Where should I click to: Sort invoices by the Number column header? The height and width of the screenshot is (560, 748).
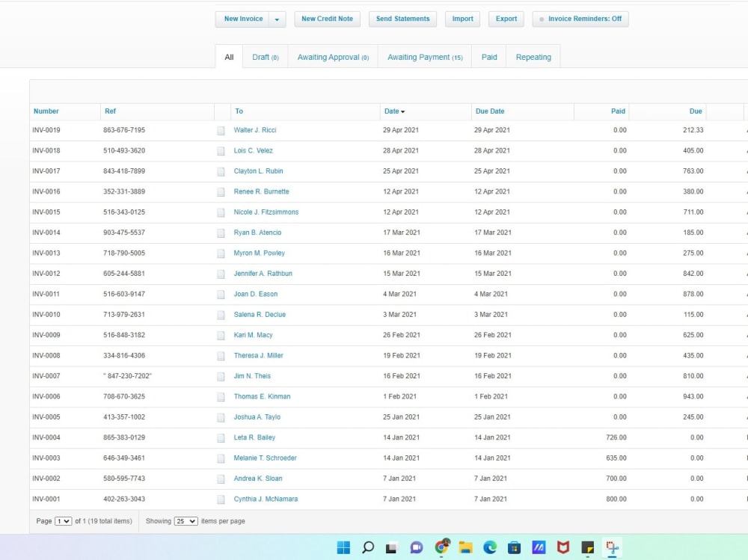45,111
